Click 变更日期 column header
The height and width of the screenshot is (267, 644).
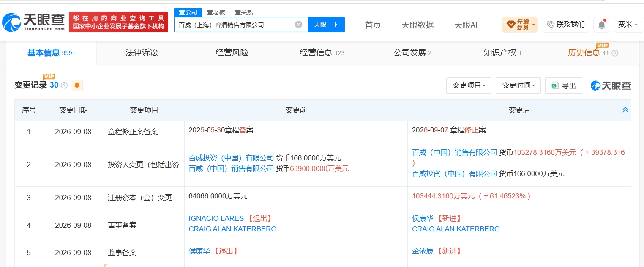point(73,110)
